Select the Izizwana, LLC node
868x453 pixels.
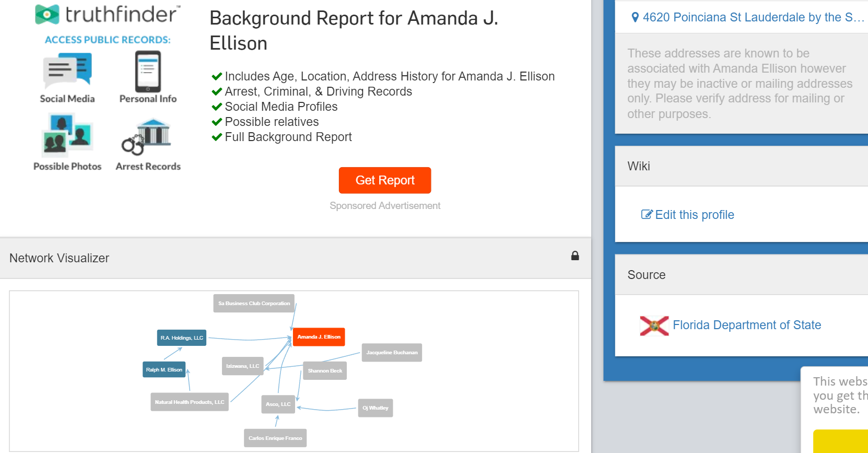[243, 366]
